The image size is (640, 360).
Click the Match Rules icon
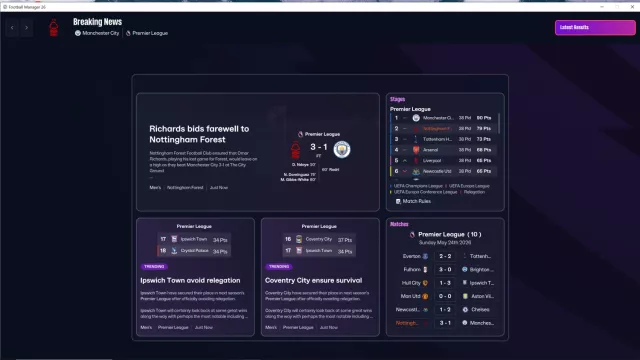point(398,201)
